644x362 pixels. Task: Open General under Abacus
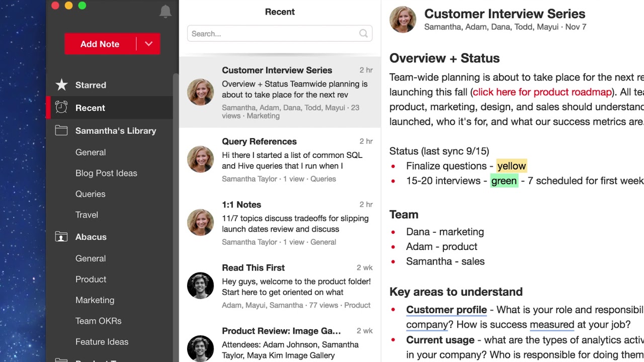[91, 258]
